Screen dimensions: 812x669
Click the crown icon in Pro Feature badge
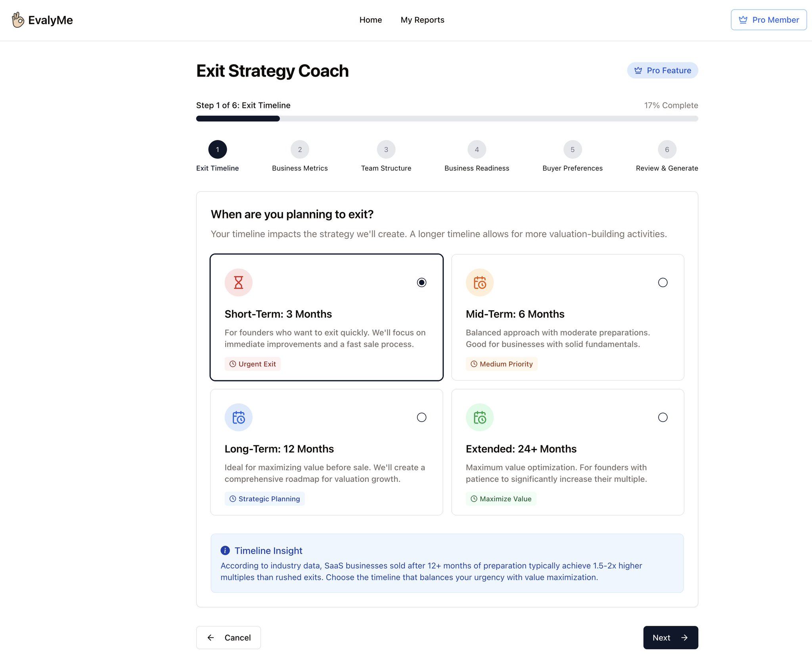pos(638,70)
